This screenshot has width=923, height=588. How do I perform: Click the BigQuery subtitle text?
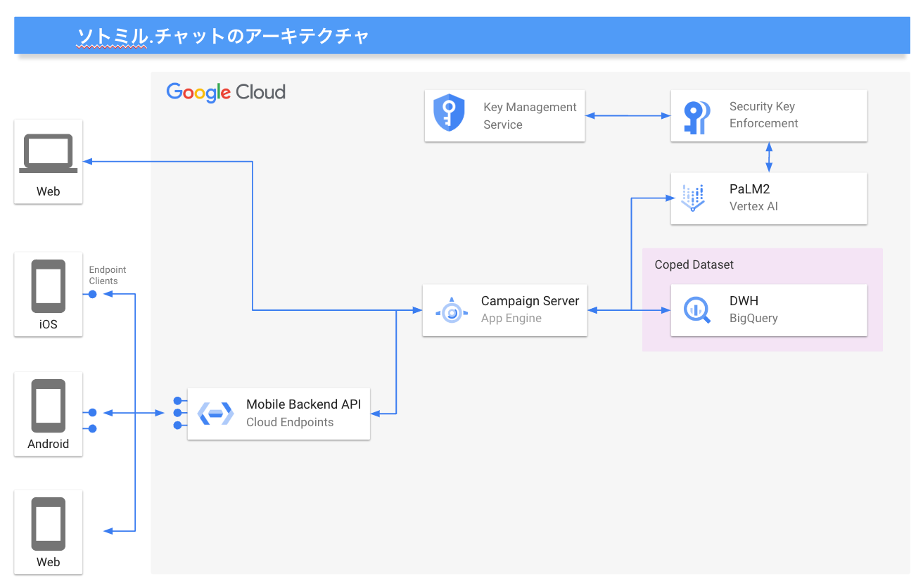click(753, 318)
